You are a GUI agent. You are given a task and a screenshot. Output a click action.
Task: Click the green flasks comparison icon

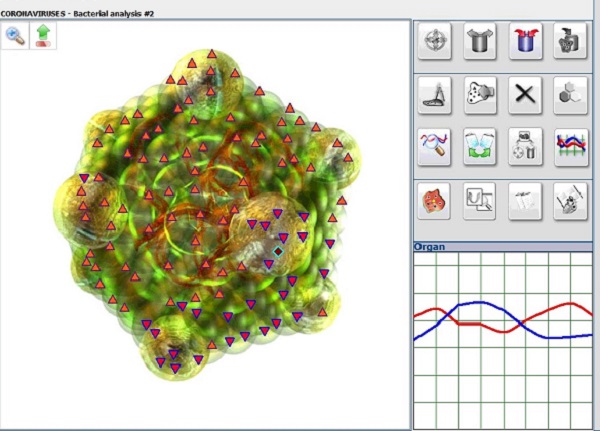tap(481, 147)
